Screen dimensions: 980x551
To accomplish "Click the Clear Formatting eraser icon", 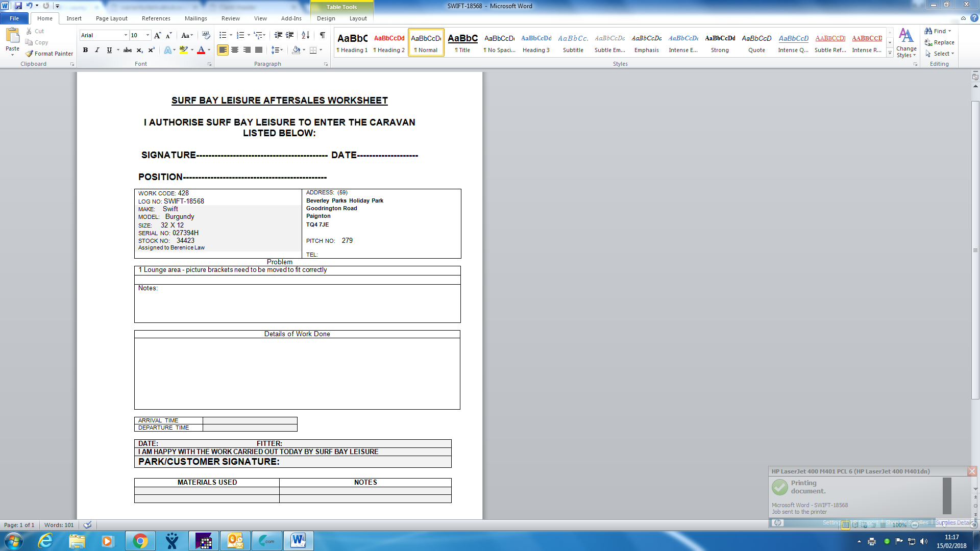I will [x=206, y=35].
